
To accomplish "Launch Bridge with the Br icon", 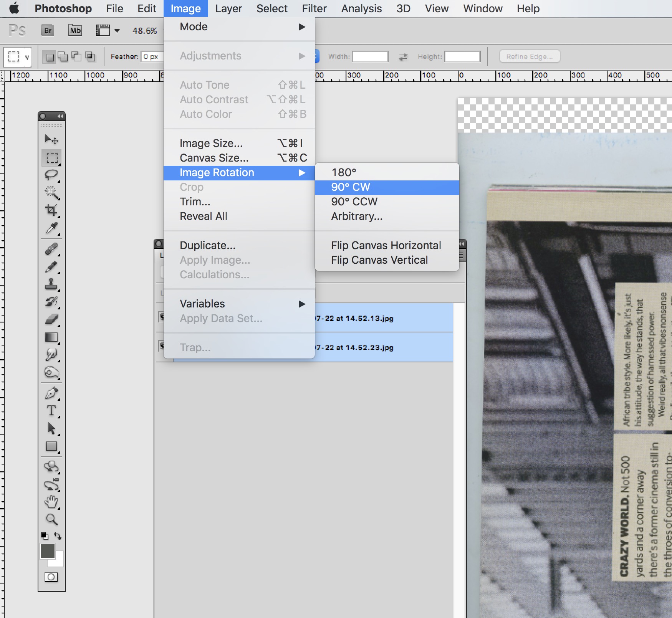I will (x=48, y=30).
